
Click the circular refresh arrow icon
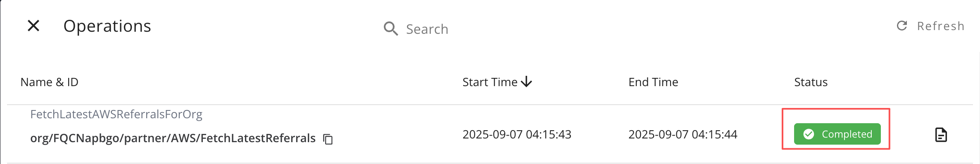[x=902, y=26]
